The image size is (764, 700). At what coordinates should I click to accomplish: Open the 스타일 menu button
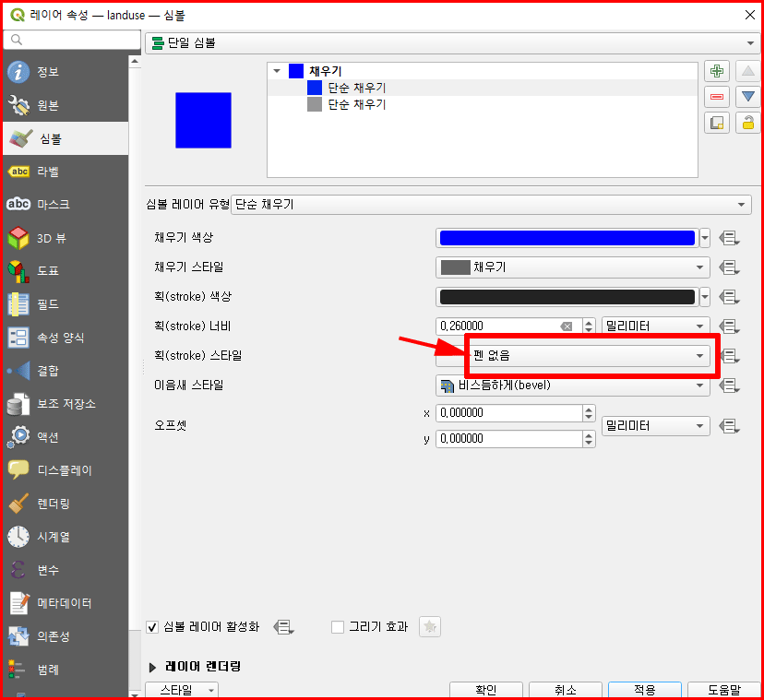(x=182, y=690)
